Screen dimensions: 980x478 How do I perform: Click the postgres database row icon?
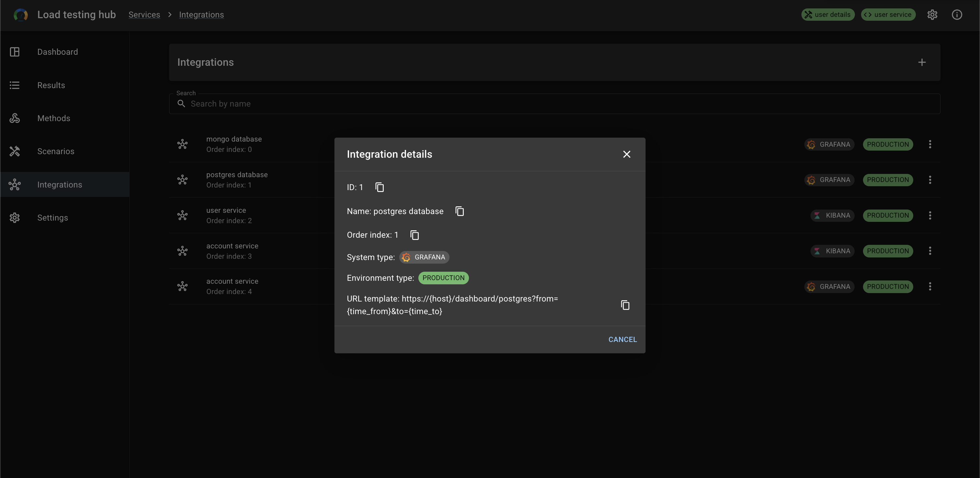click(182, 179)
